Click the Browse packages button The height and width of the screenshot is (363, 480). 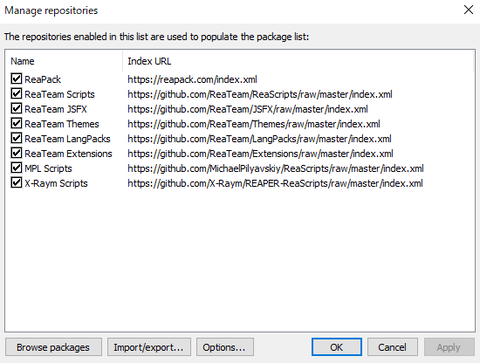pos(53,347)
